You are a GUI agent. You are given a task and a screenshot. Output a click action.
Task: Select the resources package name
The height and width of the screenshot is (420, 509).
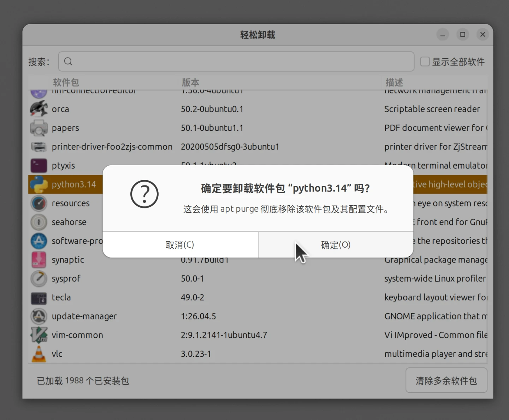(x=71, y=203)
